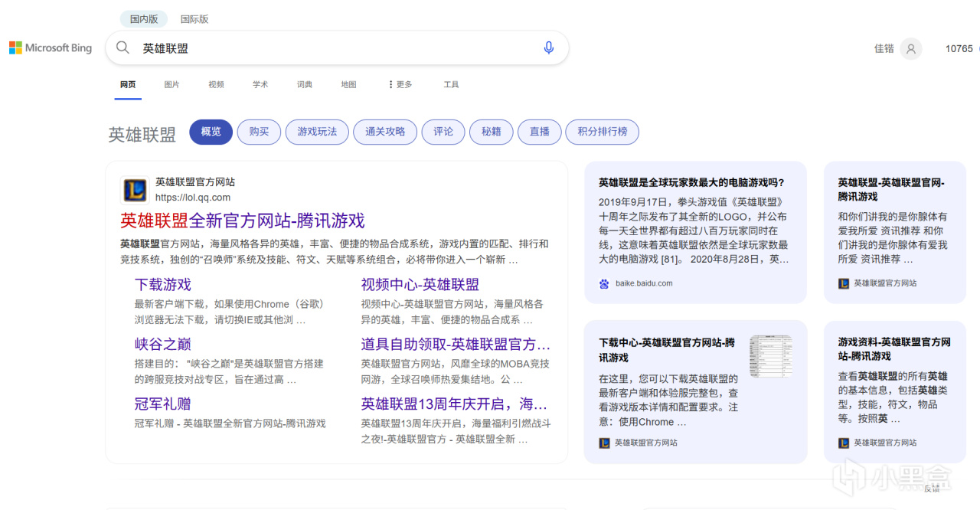Focus the search box containing 英雄联盟
Screen dimensions: 980x510
[x=337, y=48]
